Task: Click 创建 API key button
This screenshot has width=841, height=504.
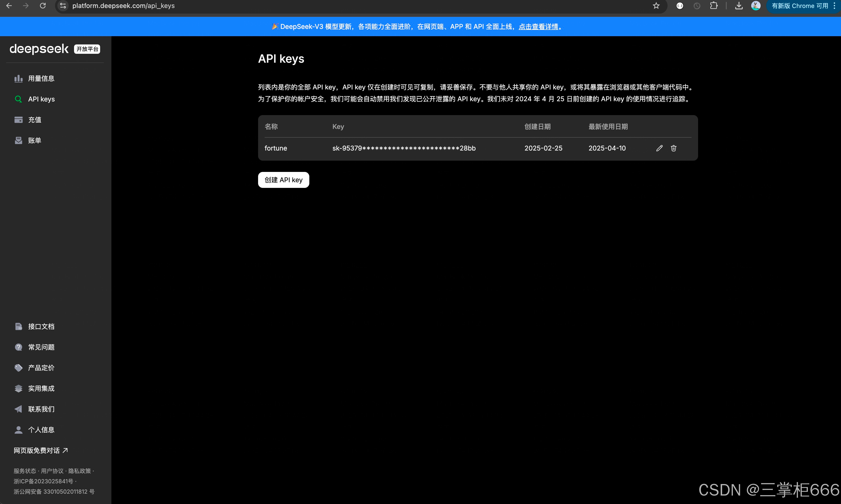Action: pos(283,180)
